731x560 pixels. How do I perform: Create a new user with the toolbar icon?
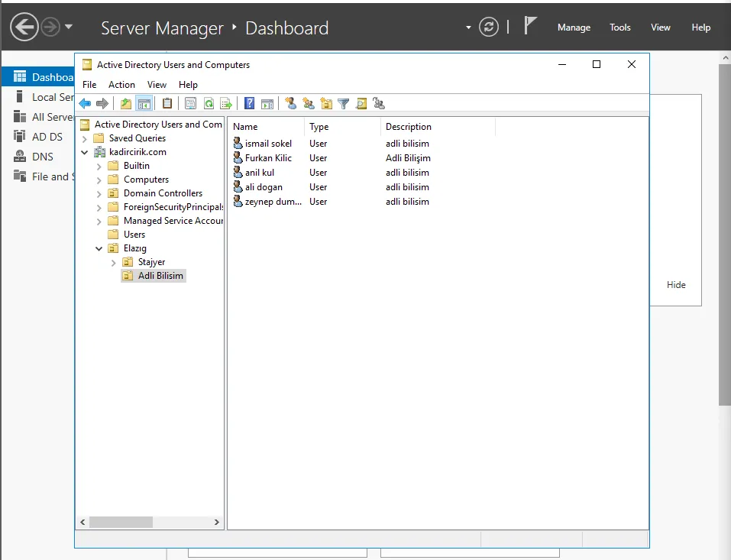tap(291, 103)
